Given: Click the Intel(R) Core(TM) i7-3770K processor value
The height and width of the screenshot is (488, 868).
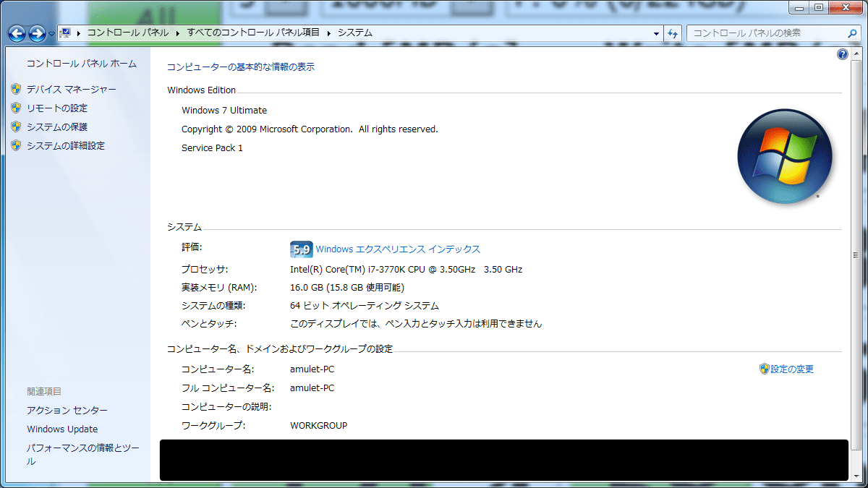Looking at the screenshot, I should (x=406, y=270).
